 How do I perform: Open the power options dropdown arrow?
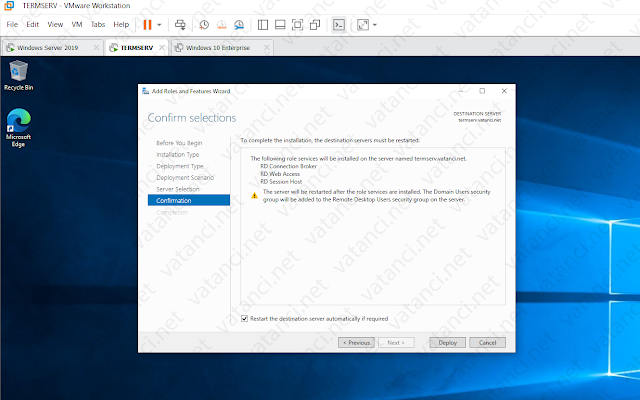(x=159, y=25)
